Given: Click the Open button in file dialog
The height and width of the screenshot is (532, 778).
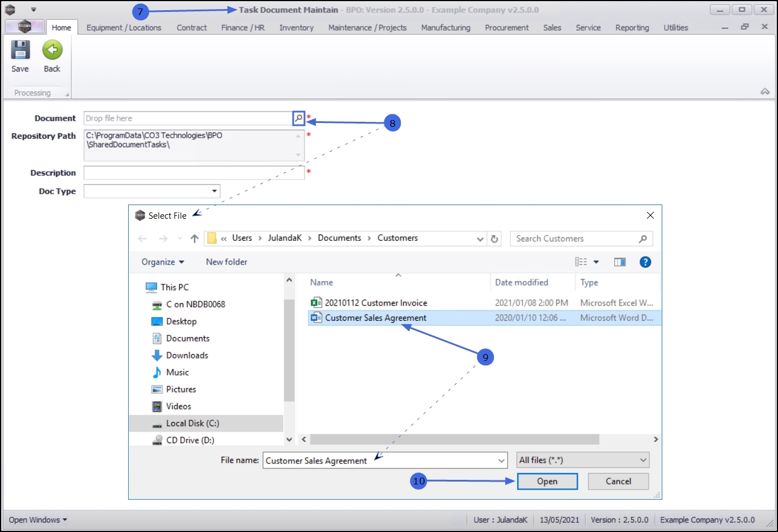Looking at the screenshot, I should point(547,481).
